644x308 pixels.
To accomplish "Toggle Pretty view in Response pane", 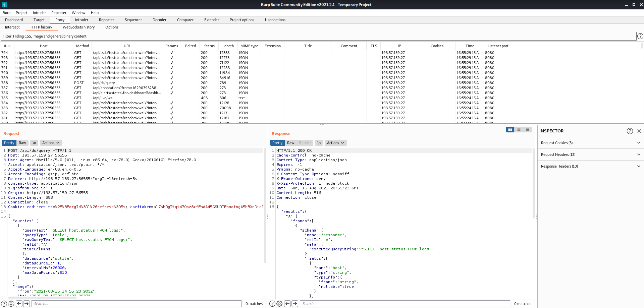I will pos(277,143).
